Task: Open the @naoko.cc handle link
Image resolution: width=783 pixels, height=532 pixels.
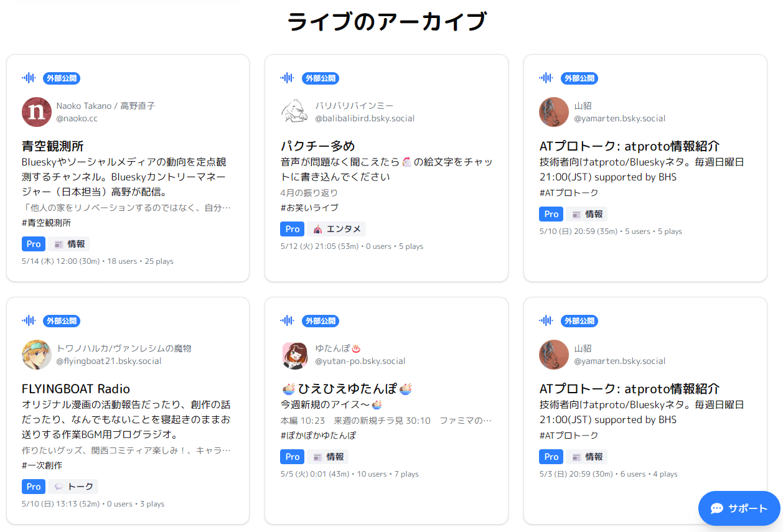Action: pyautogui.click(x=77, y=118)
